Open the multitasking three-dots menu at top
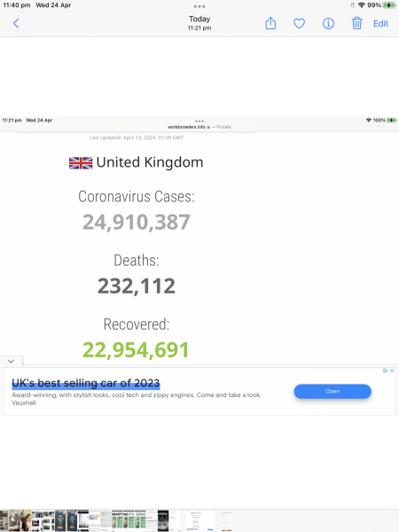399x532 pixels. (199, 6)
